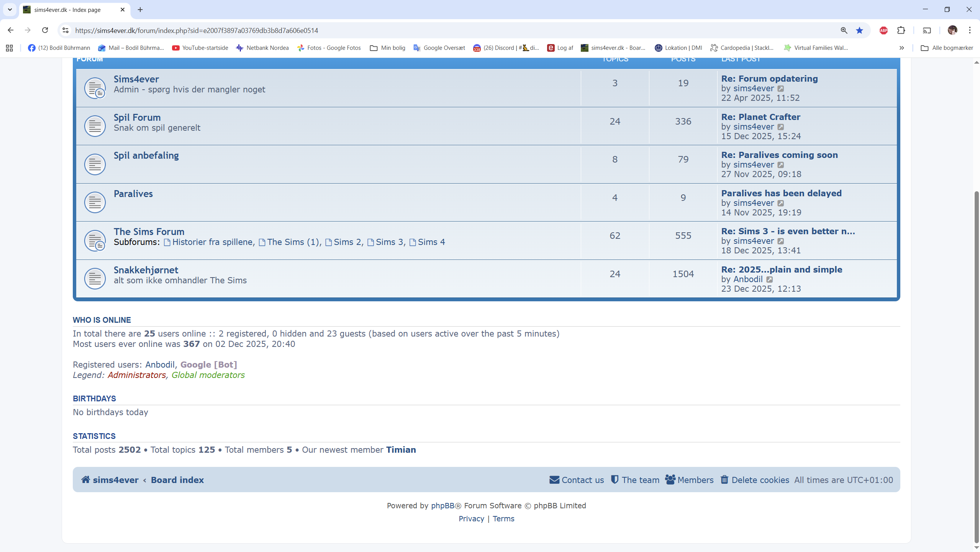Click the Delete cookies trash icon
980x552 pixels.
724,480
